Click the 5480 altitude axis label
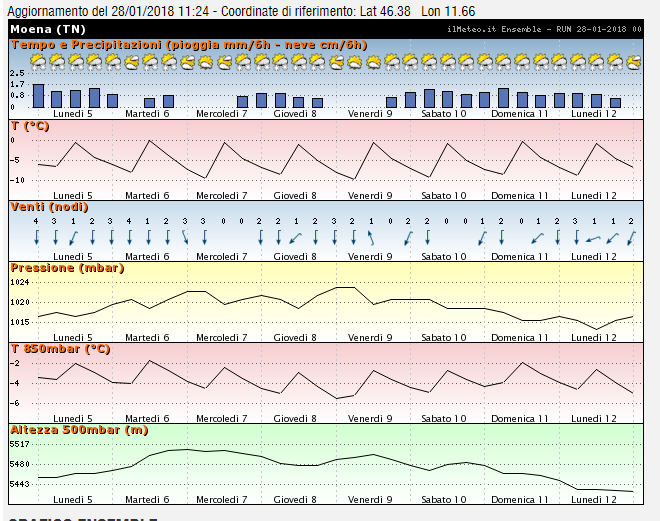 [19, 464]
